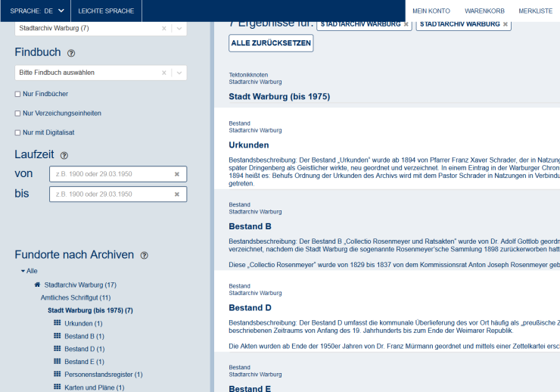Open the Laufzeit help icon

(x=64, y=156)
